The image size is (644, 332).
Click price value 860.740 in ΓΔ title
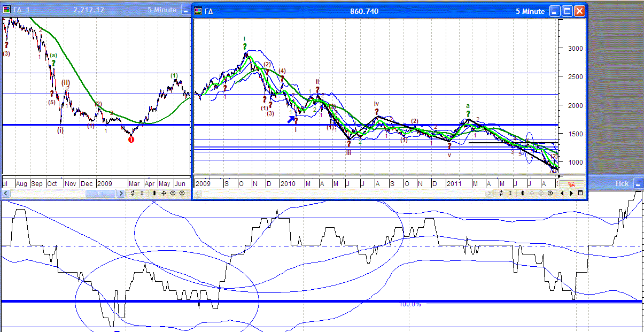point(364,11)
